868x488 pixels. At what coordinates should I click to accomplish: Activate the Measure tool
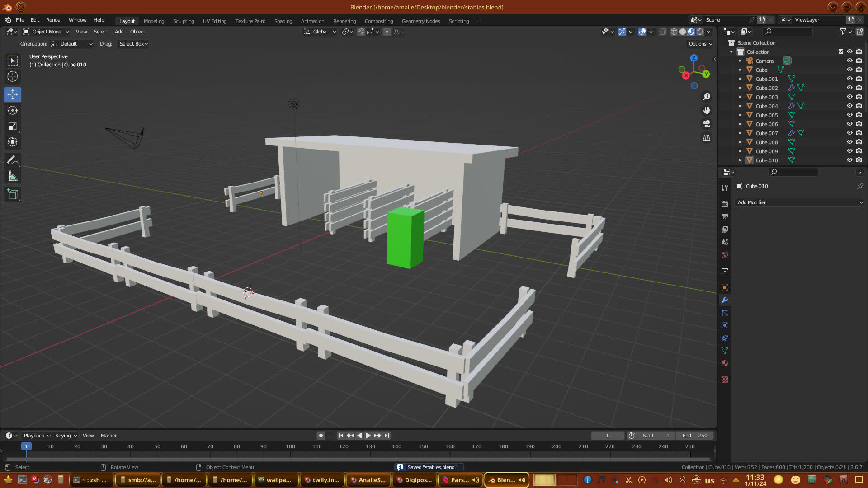[13, 177]
